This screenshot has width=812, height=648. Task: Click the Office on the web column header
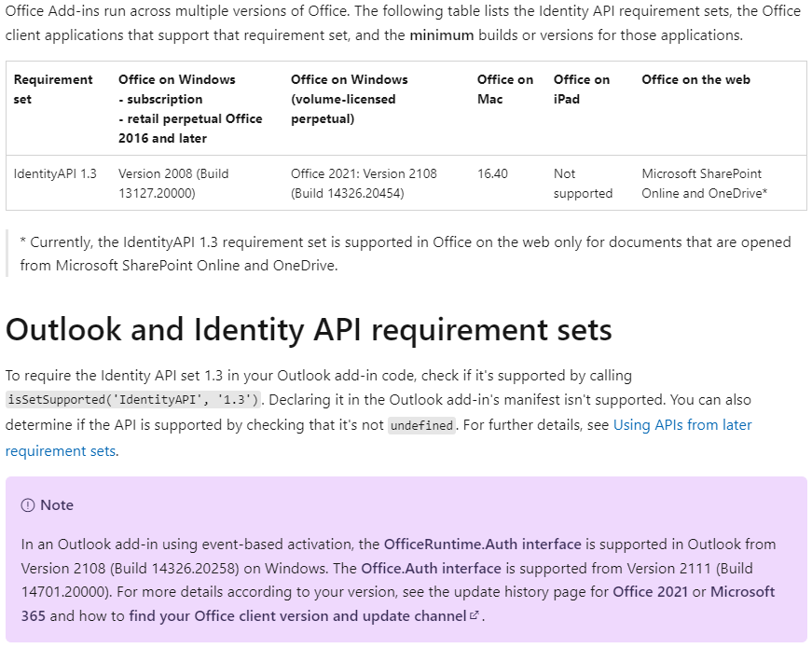point(695,79)
